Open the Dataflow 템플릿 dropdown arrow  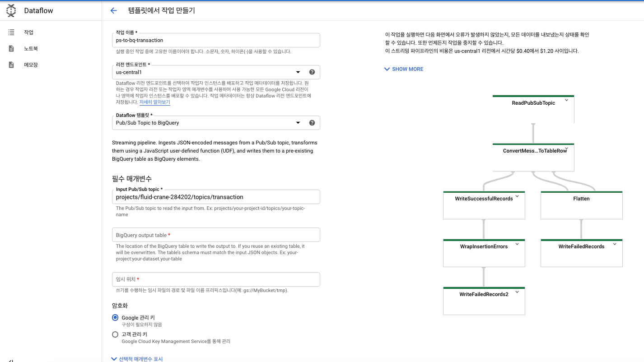[298, 123]
